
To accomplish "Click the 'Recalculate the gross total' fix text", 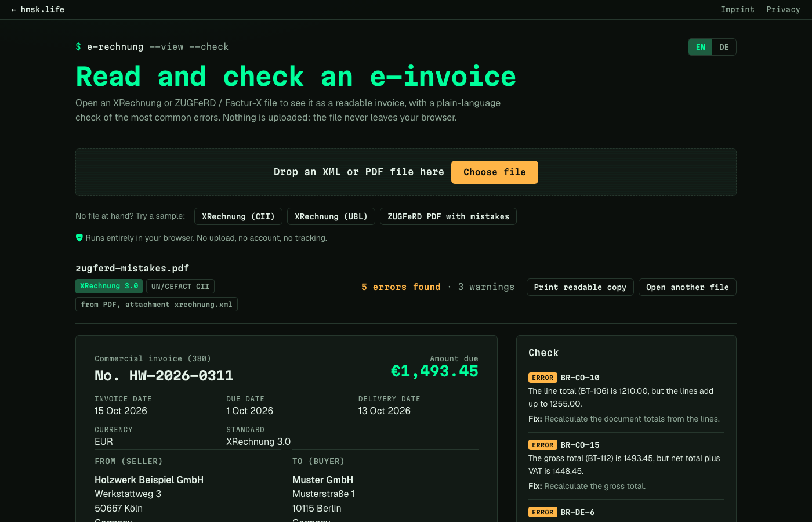I will pos(594,486).
